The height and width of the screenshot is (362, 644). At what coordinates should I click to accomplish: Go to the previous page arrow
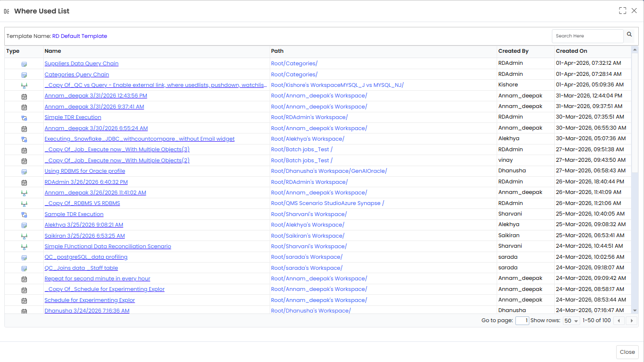[619, 321]
